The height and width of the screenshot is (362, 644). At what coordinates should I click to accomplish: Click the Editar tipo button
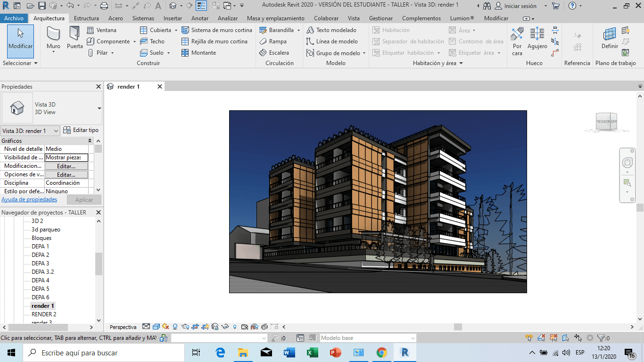81,130
